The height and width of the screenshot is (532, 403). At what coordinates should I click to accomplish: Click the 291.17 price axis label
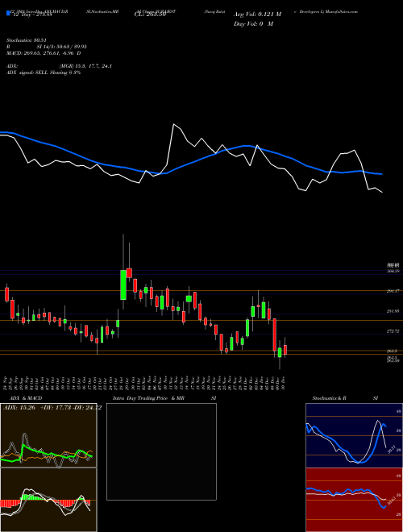(x=394, y=291)
